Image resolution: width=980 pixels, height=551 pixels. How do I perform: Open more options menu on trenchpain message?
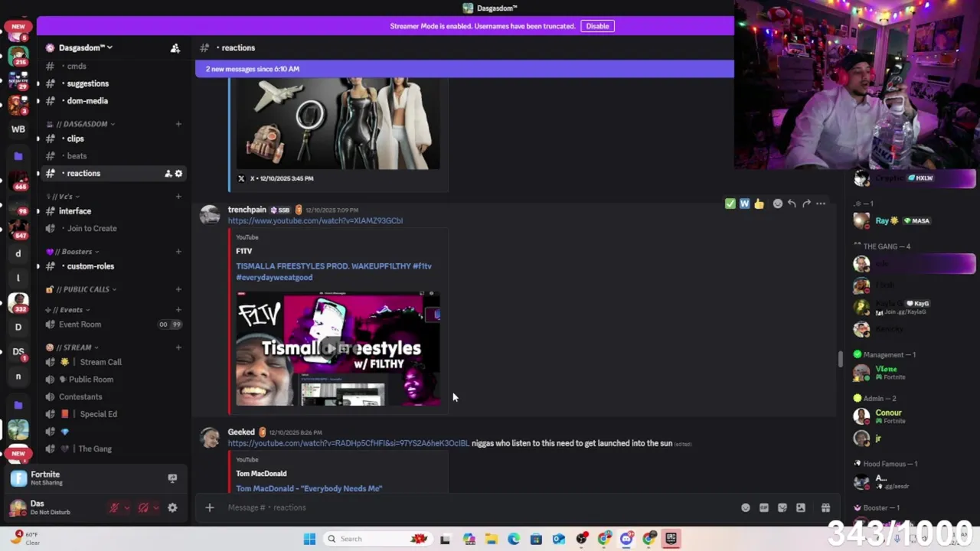click(821, 204)
